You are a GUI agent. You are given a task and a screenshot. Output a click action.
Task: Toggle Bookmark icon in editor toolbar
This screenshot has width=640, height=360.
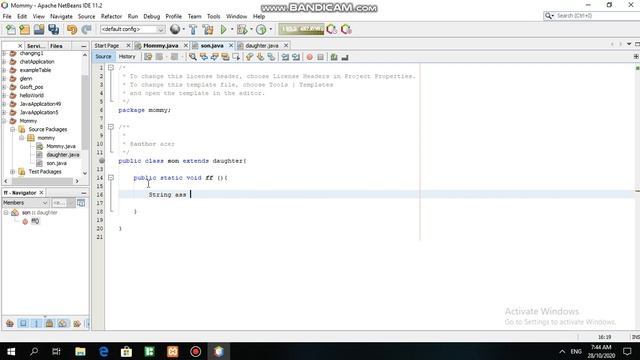pyautogui.click(x=271, y=57)
